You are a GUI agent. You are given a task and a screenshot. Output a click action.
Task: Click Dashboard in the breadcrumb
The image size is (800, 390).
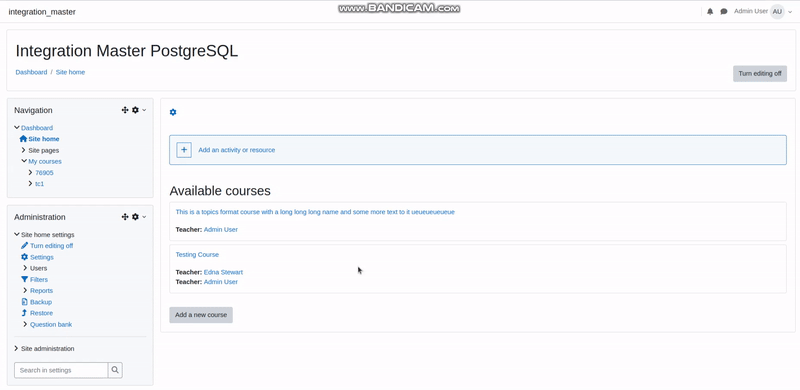(31, 72)
